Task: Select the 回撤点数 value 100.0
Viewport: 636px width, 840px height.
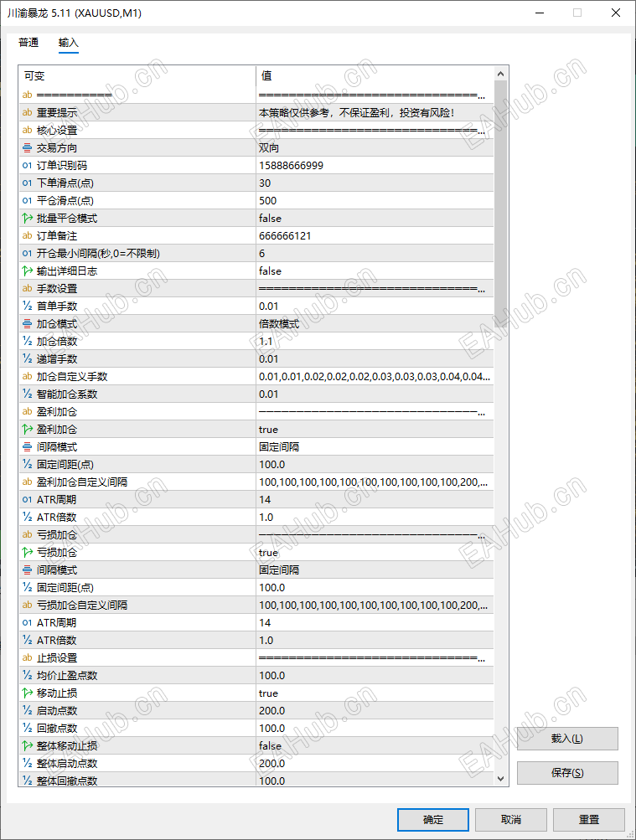Action: [x=271, y=728]
